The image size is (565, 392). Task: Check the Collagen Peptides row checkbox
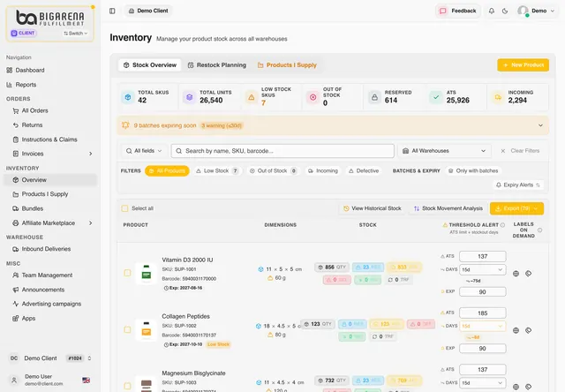click(x=127, y=329)
